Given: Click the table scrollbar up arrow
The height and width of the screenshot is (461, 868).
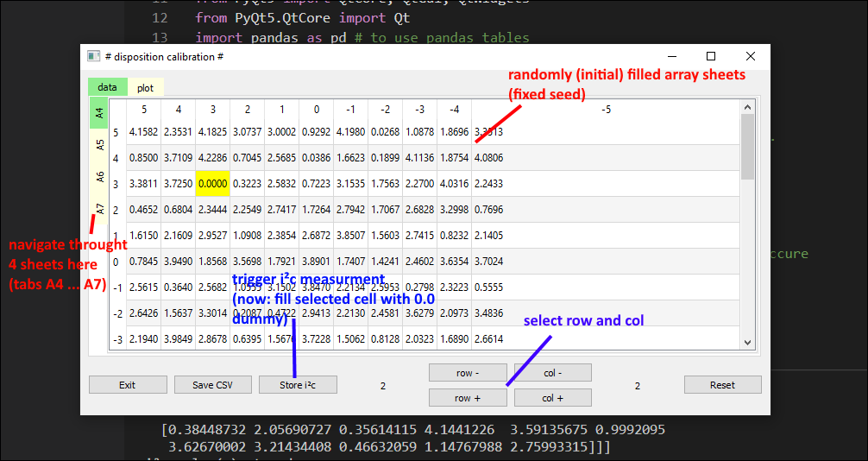Looking at the screenshot, I should pos(747,107).
